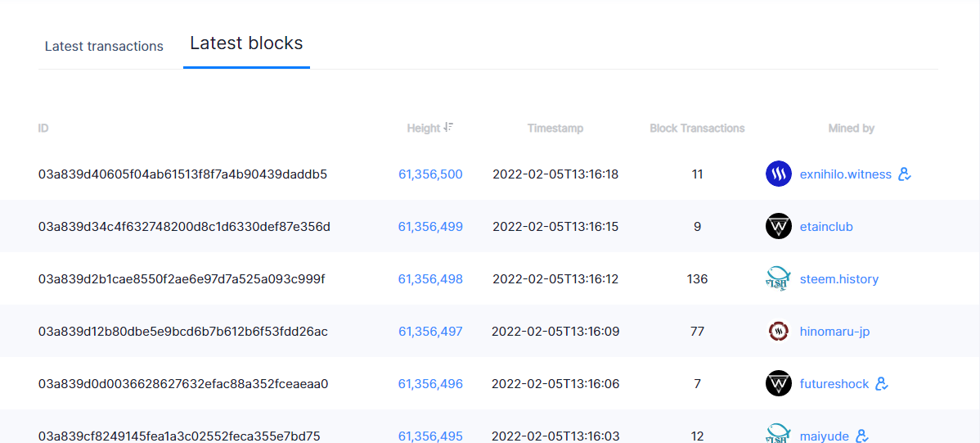Switch to the Latest transactions tab
The width and height of the screenshot is (980, 443).
(104, 47)
